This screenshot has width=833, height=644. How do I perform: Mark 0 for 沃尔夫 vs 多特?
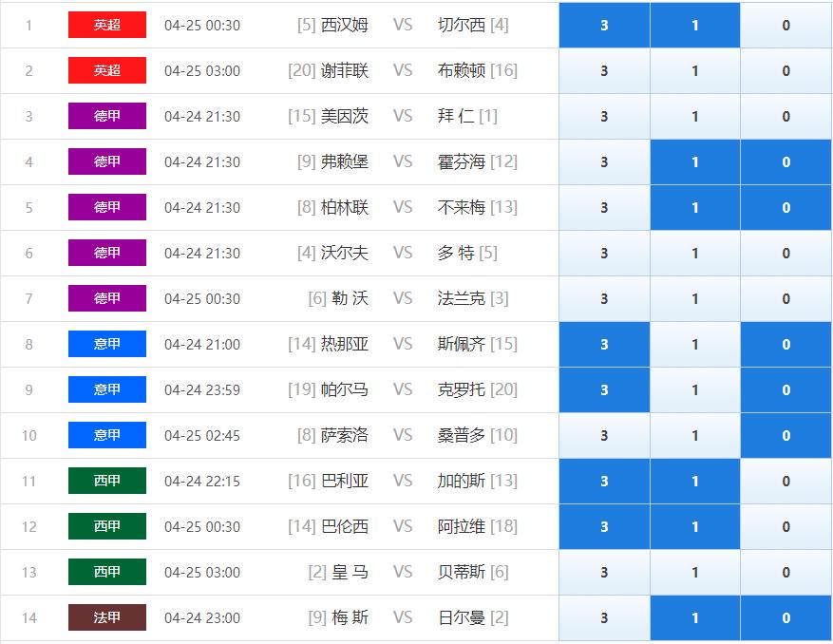point(786,254)
